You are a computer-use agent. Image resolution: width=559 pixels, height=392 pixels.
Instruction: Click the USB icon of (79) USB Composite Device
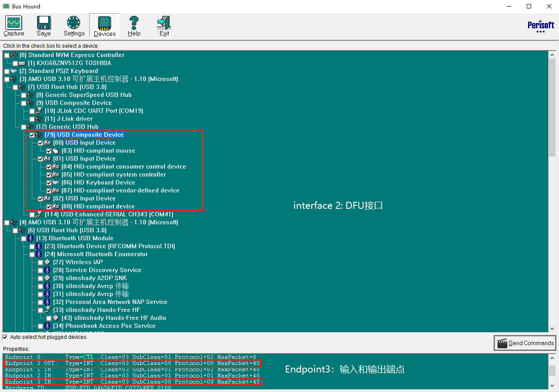tap(39, 135)
